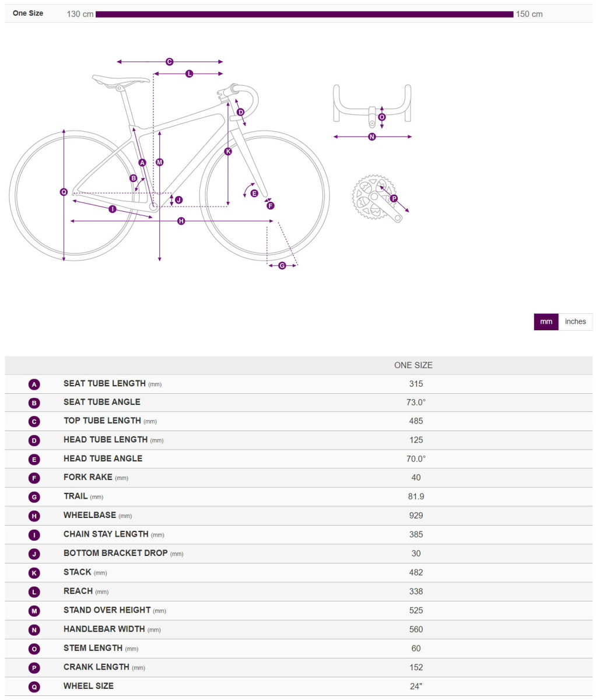
Task: Click the I chain stay marker on diagram
Action: tap(113, 209)
